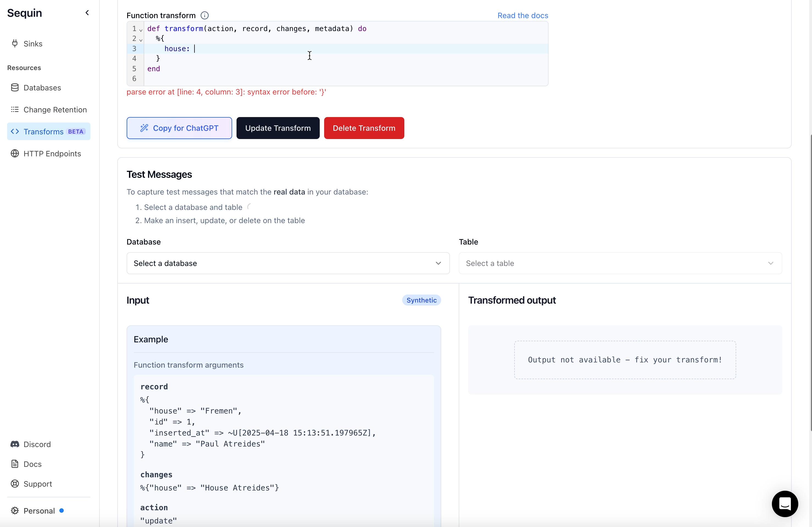This screenshot has width=812, height=527.
Task: Click the Discord logo icon
Action: tap(15, 444)
